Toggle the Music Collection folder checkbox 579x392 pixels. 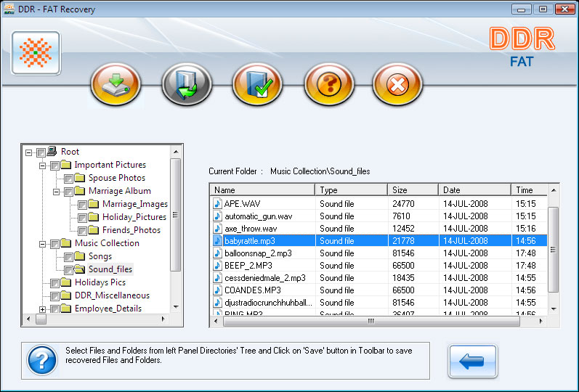click(x=54, y=243)
